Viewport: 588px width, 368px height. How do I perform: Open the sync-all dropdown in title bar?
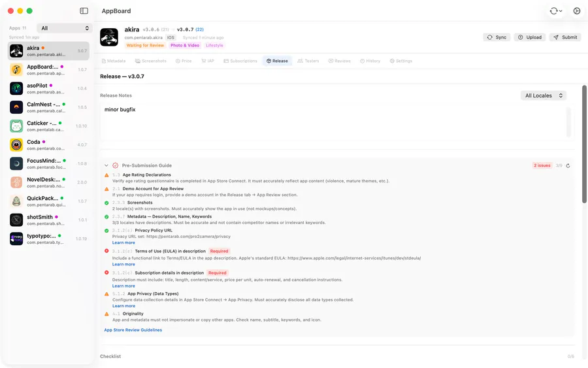556,11
